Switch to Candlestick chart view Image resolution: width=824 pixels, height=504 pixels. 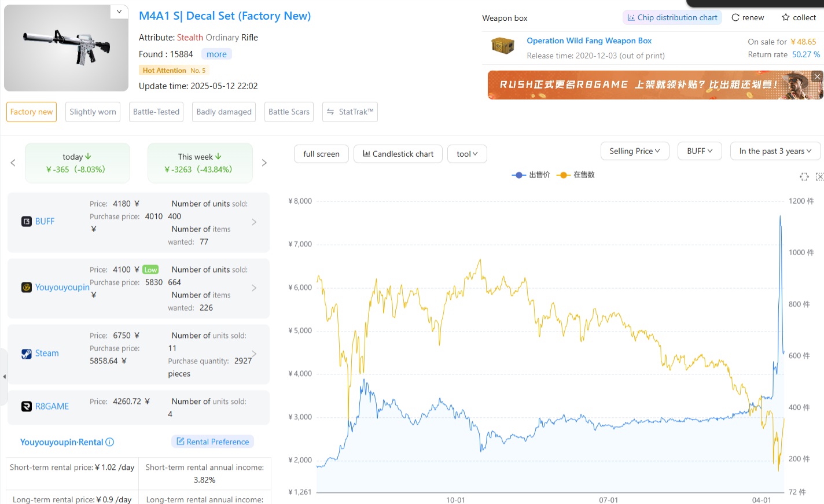click(398, 154)
